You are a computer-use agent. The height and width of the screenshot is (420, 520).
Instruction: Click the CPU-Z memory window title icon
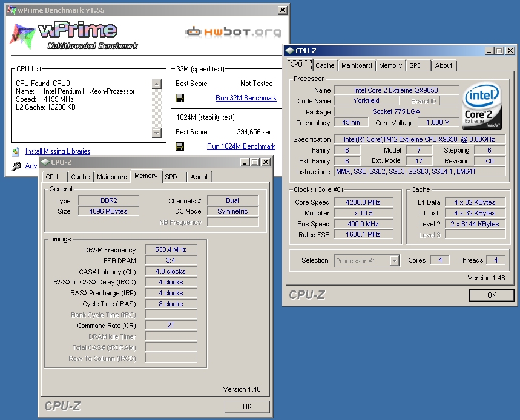(x=46, y=162)
